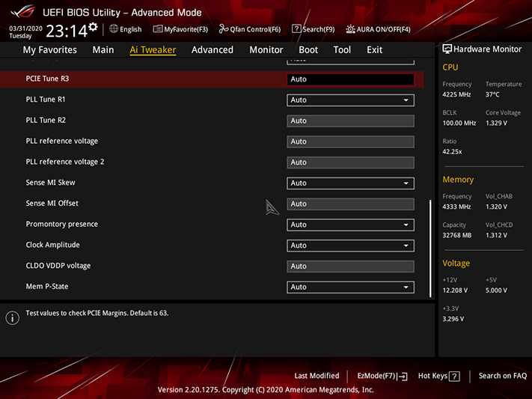
Task: Click the Search question mark icon
Action: pos(296,29)
